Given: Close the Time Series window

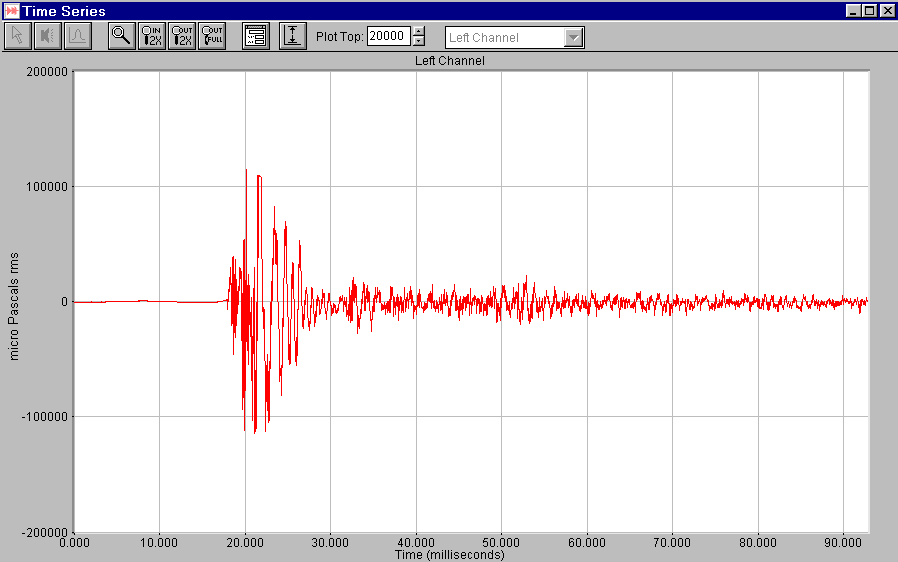Looking at the screenshot, I should pos(887,10).
